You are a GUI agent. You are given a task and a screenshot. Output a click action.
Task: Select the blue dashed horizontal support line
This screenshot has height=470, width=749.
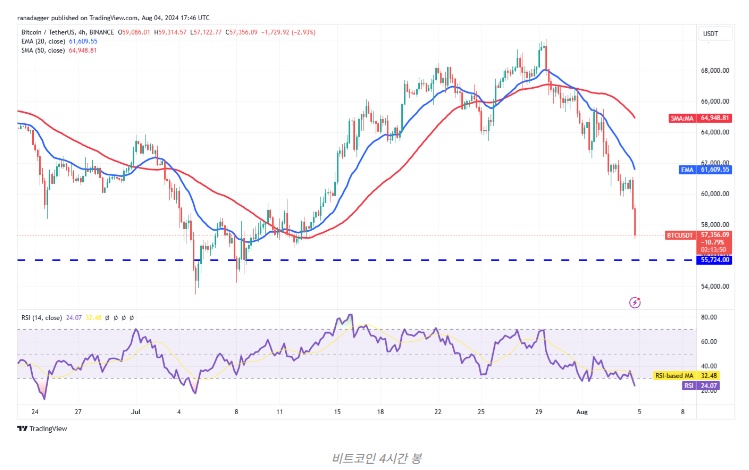click(300, 260)
